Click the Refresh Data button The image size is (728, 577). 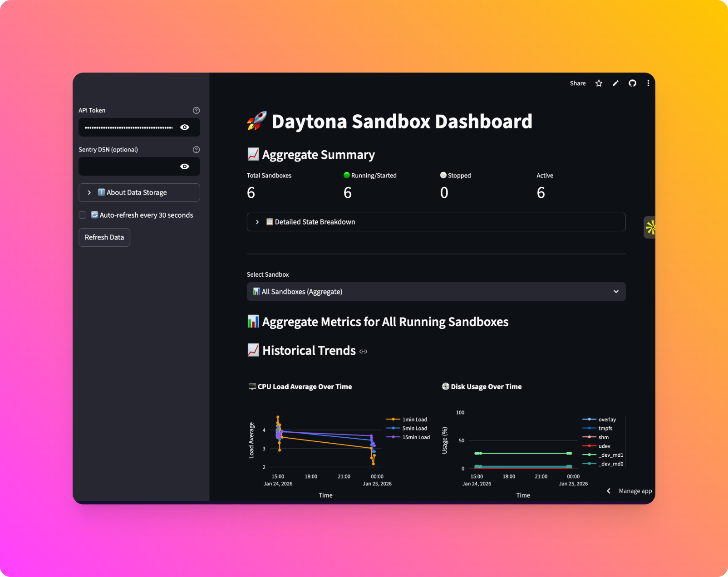pyautogui.click(x=104, y=238)
